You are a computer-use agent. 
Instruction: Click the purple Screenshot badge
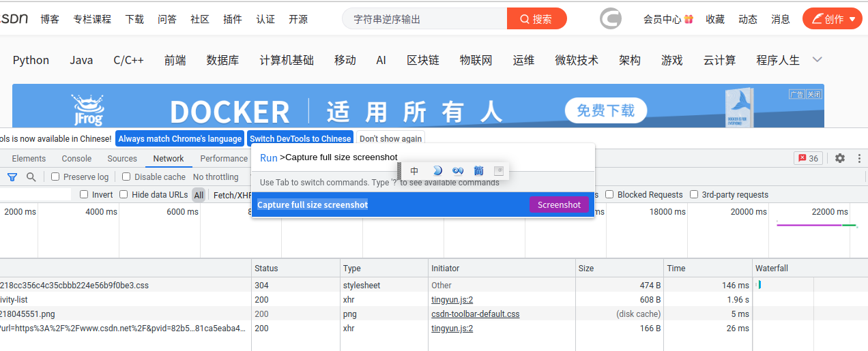pyautogui.click(x=559, y=204)
